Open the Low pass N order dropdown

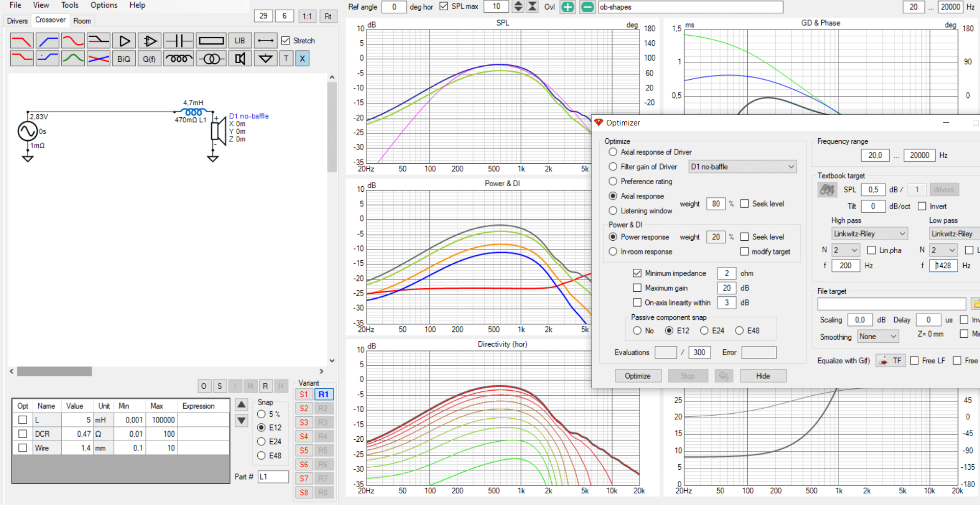click(943, 250)
